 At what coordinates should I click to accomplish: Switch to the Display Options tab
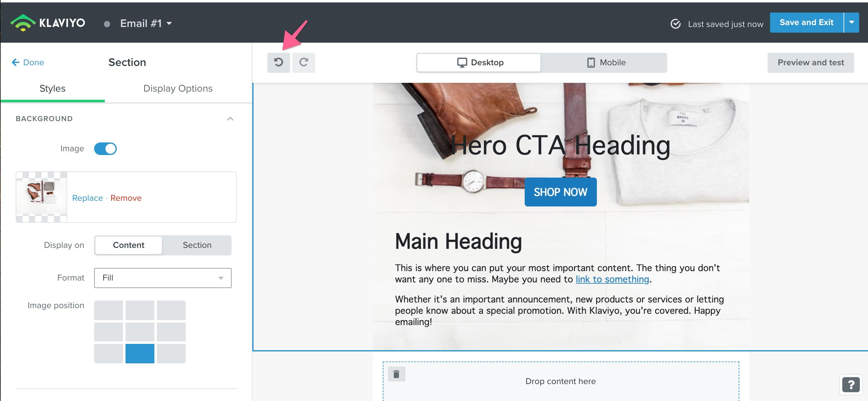click(178, 88)
